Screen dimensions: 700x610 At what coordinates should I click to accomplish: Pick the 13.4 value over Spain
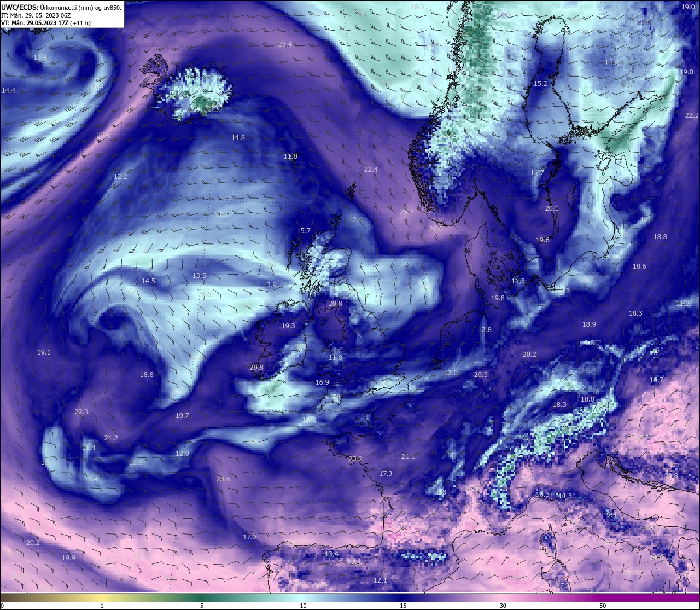(x=331, y=554)
